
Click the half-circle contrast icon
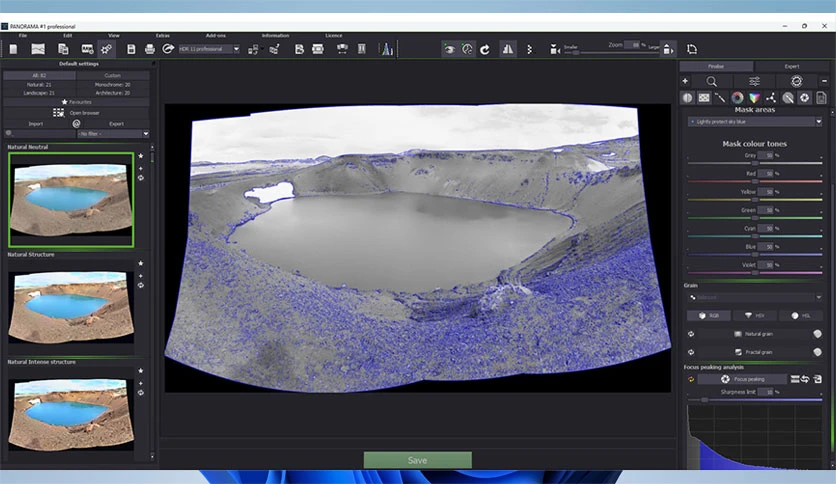(687, 98)
